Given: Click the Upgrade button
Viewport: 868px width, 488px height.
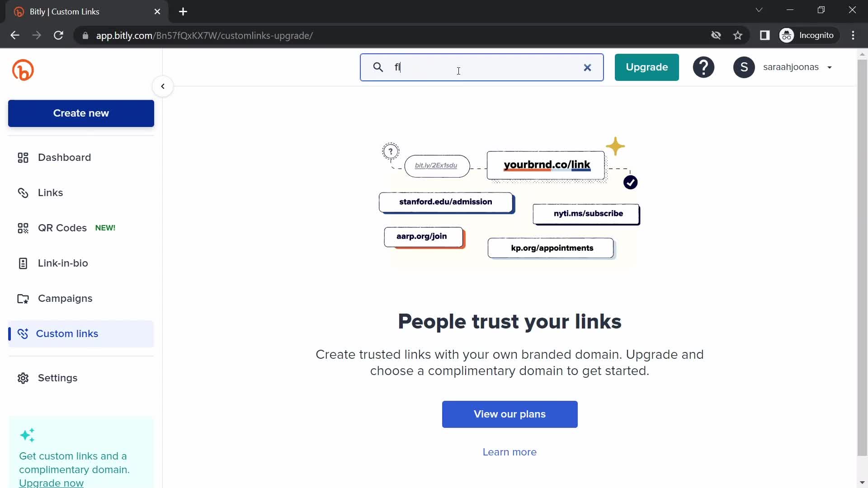Looking at the screenshot, I should 647,67.
